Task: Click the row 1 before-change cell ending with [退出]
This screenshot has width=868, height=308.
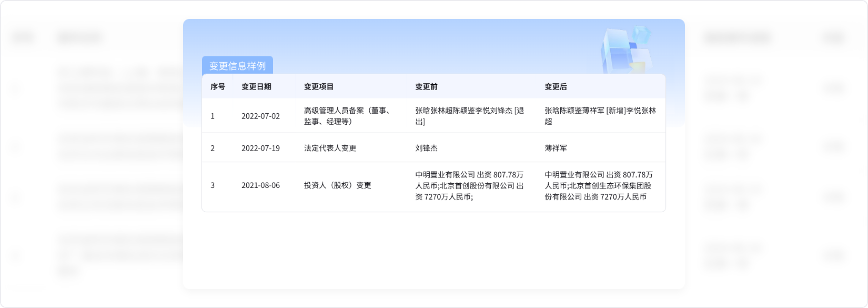Action: point(469,116)
